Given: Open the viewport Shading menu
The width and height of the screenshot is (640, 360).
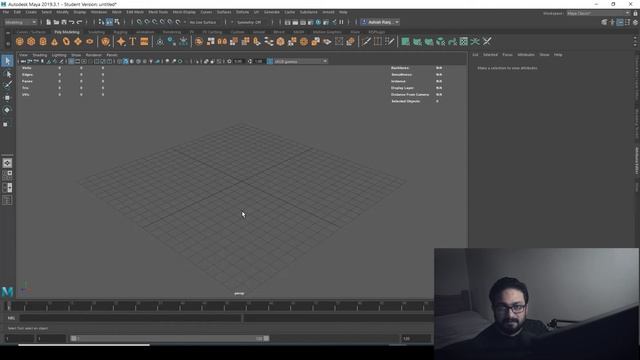Looking at the screenshot, I should [x=40, y=55].
